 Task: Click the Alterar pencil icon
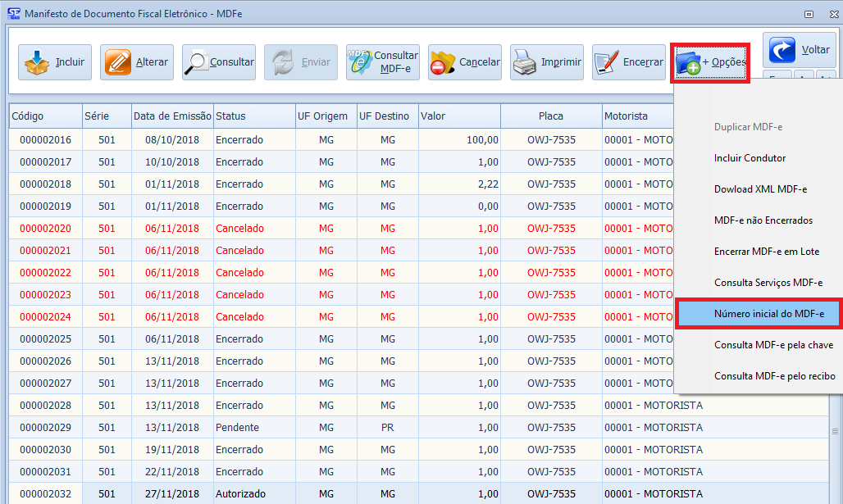[x=118, y=62]
